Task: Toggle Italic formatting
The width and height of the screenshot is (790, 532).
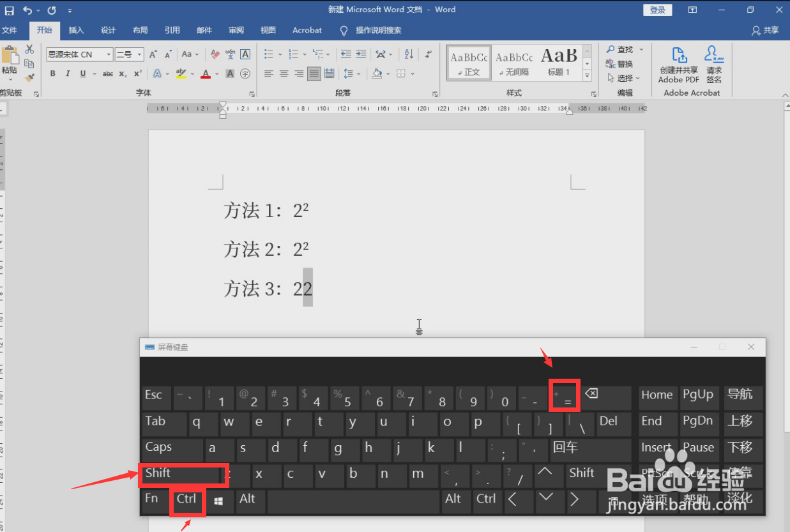Action: click(68, 74)
